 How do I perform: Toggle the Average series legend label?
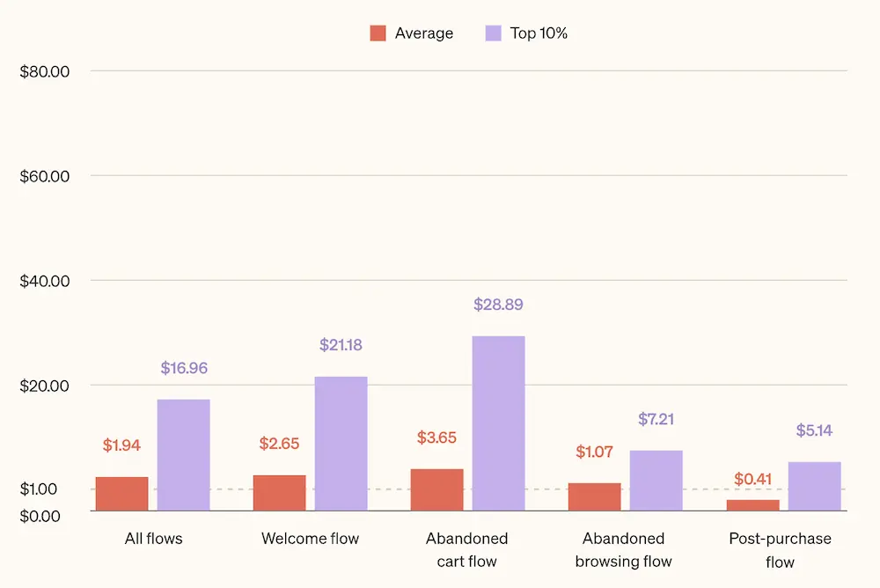click(423, 33)
